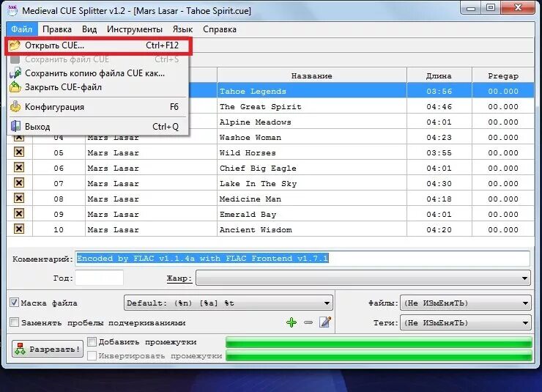Screen dimensions: 542x392
Task: Click the lower green progress bar
Action: 379,355
